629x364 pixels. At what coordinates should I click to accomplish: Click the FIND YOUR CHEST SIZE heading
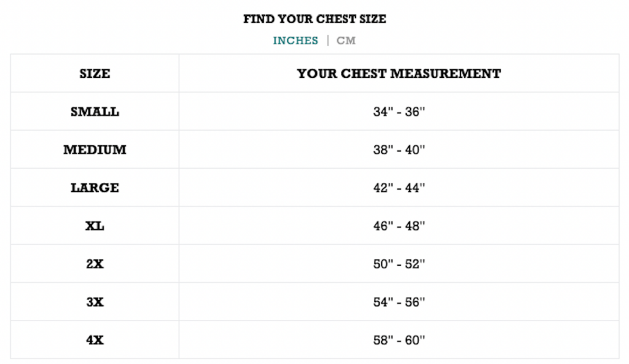(314, 19)
